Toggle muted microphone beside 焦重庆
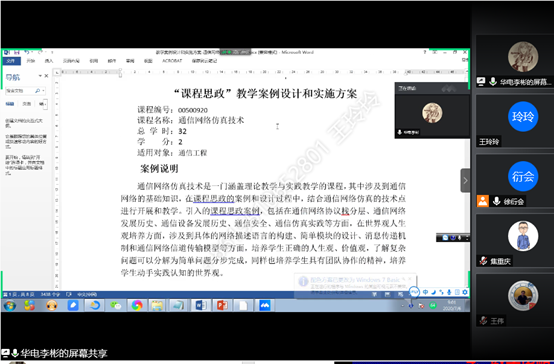This screenshot has height=364, width=554. [x=483, y=261]
